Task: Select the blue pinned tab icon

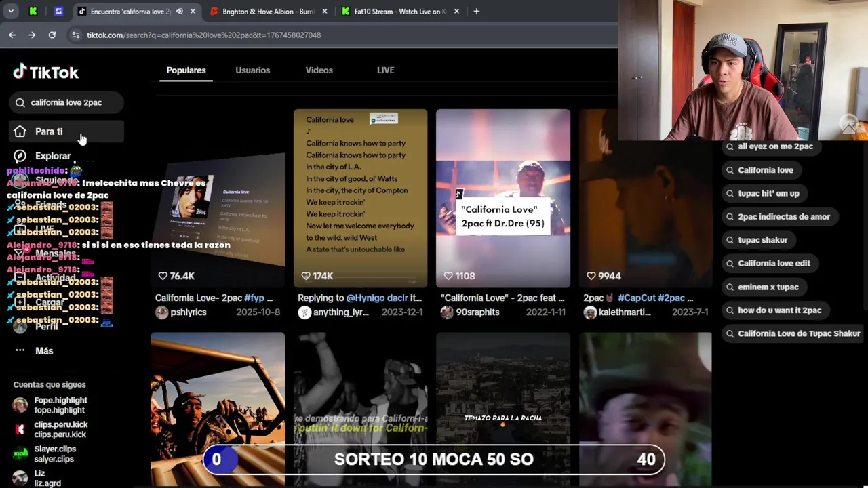Action: click(x=58, y=12)
